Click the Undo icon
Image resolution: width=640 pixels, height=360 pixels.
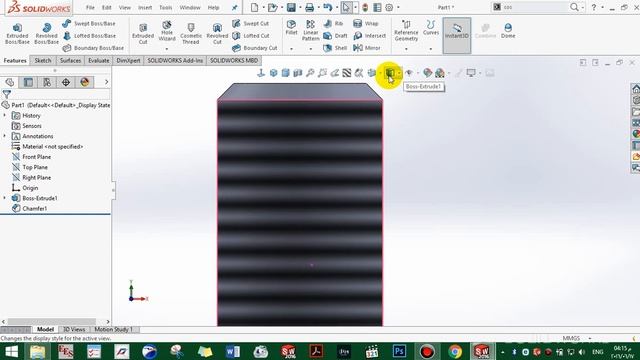click(327, 7)
